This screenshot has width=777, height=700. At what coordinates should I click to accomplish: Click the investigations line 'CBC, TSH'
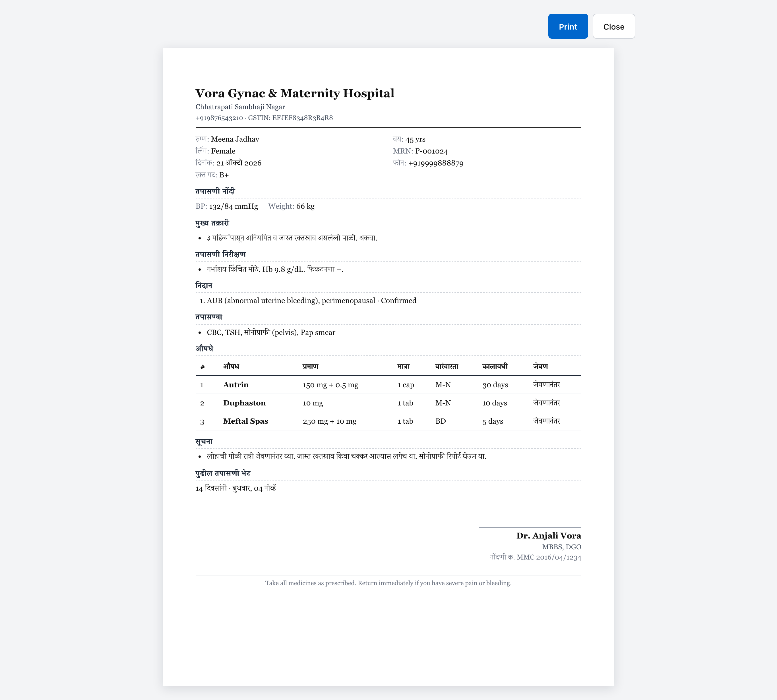point(224,333)
